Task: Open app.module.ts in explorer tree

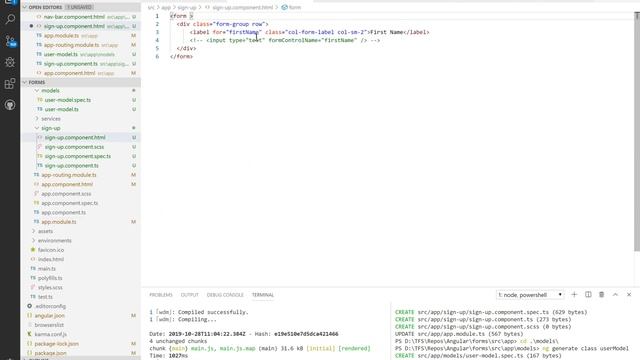Action: (80, 222)
